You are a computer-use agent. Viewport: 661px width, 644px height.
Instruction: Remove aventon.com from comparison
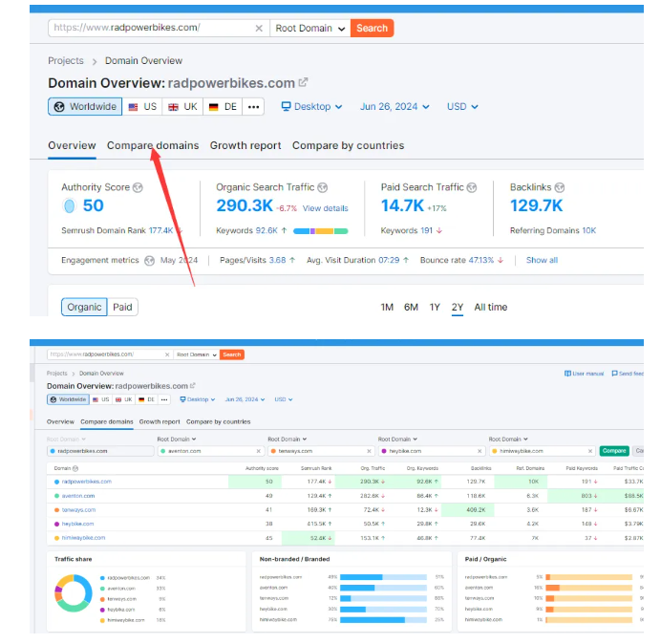click(x=259, y=451)
